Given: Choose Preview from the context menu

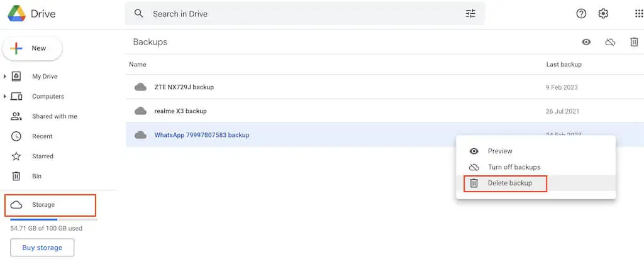Looking at the screenshot, I should click(500, 151).
